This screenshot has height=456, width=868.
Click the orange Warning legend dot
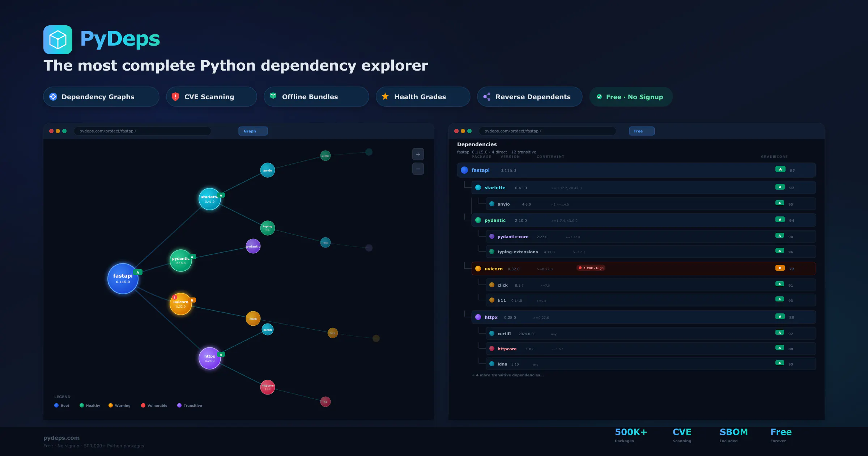point(111,405)
